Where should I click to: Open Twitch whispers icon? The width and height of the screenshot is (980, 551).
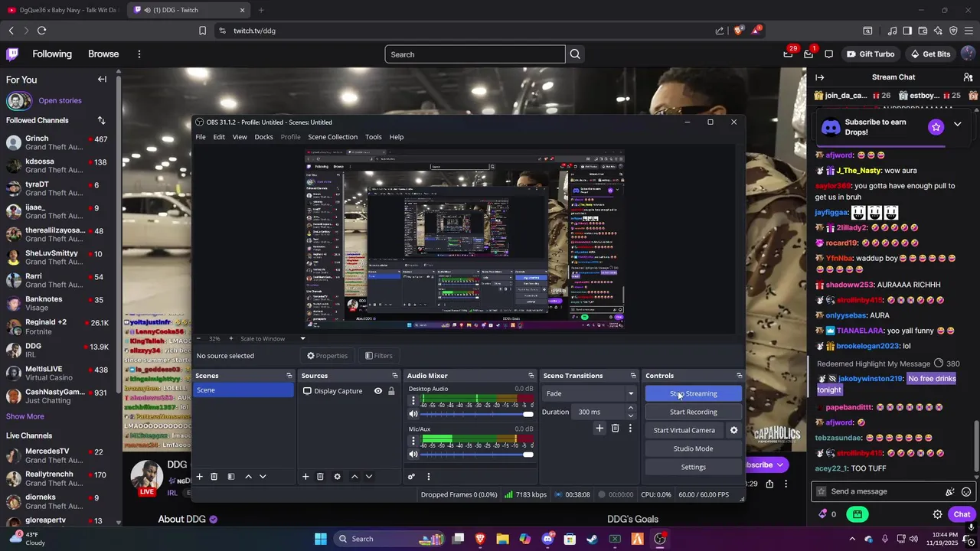click(x=829, y=54)
